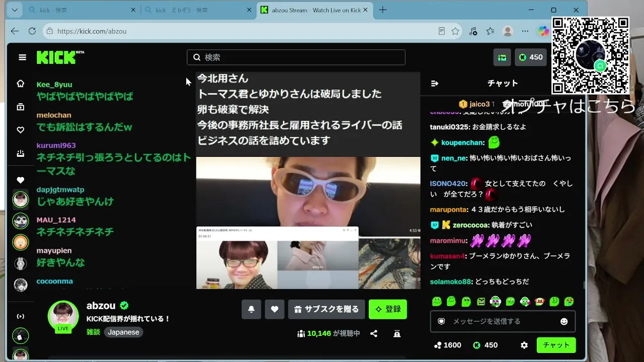644x362 pixels.
Task: Turn on notifications with the bell button
Action: click(x=251, y=309)
